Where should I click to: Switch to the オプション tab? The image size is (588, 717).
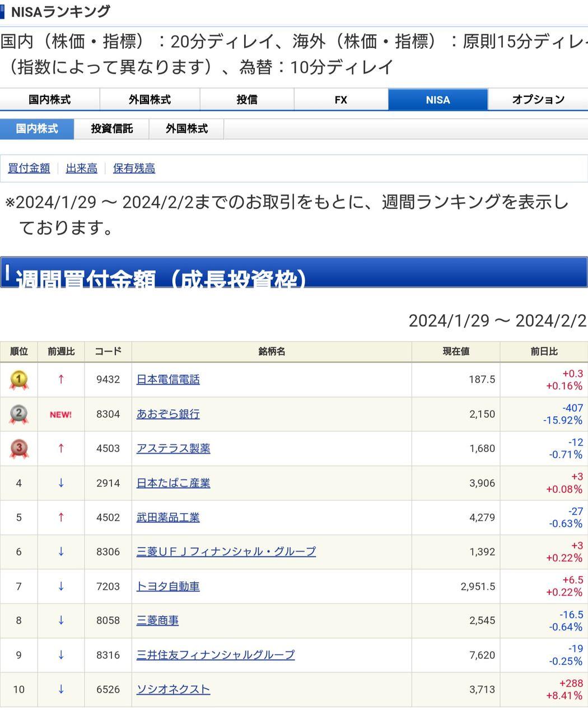[538, 99]
